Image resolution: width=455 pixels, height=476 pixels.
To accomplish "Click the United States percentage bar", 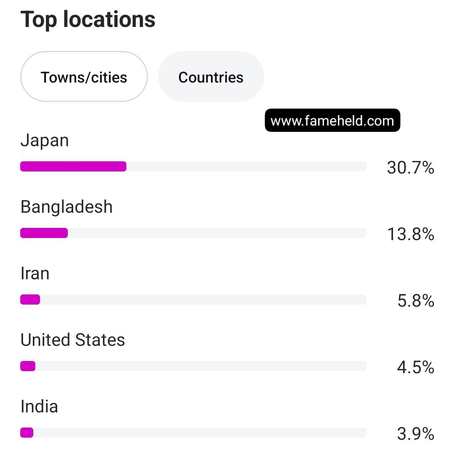I will click(x=28, y=366).
